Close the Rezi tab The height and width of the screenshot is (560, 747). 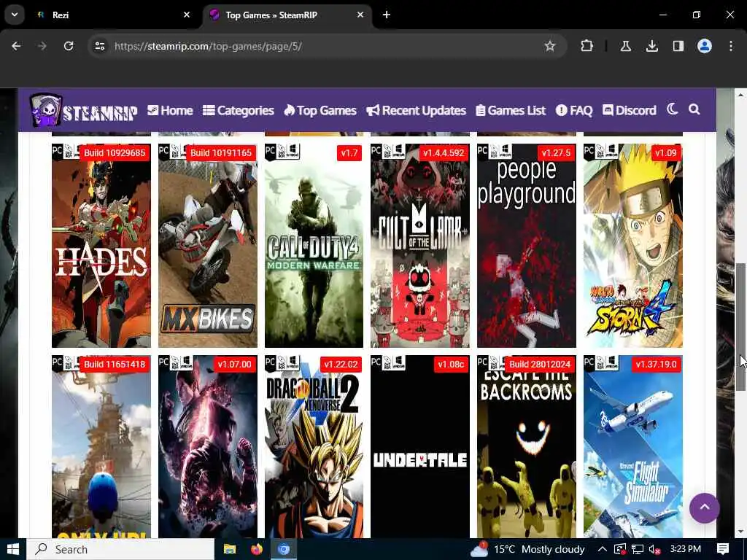click(x=187, y=15)
